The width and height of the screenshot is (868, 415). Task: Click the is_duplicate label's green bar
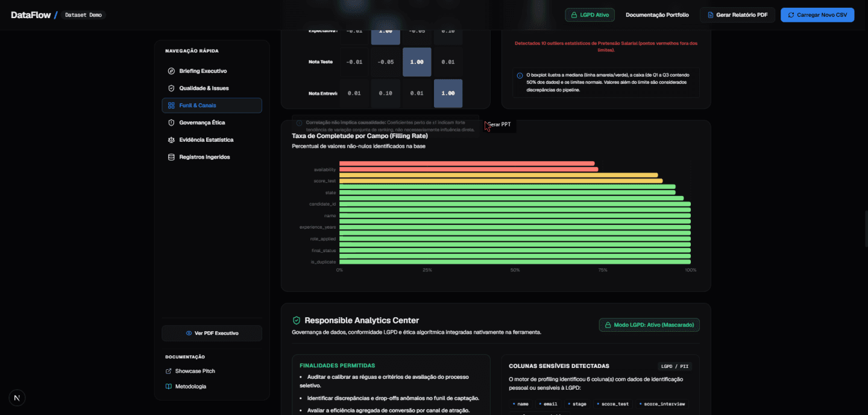point(515,262)
